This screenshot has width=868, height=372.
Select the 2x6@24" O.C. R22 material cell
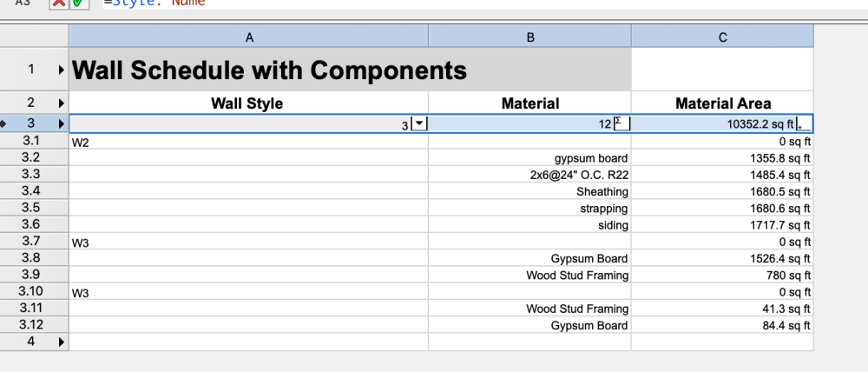point(529,175)
